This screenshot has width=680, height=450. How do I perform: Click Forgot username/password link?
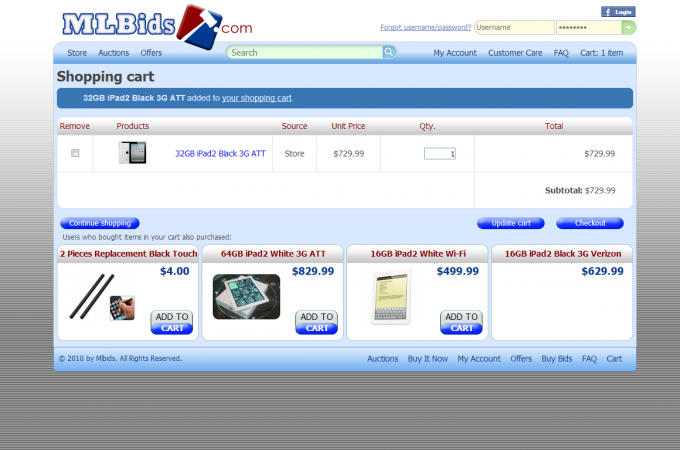tap(425, 27)
